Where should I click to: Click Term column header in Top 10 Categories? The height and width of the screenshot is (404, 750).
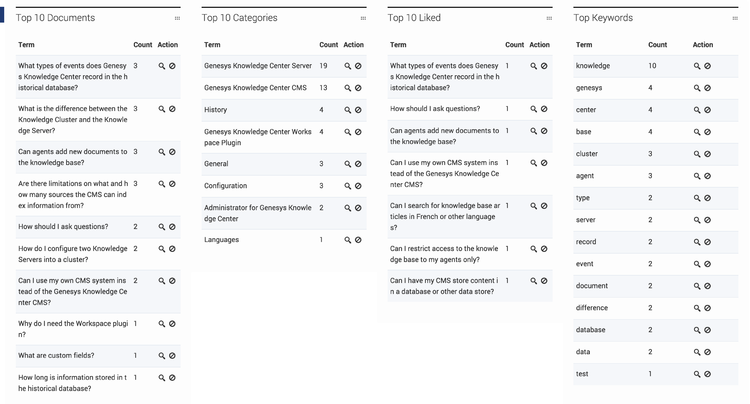pos(212,44)
